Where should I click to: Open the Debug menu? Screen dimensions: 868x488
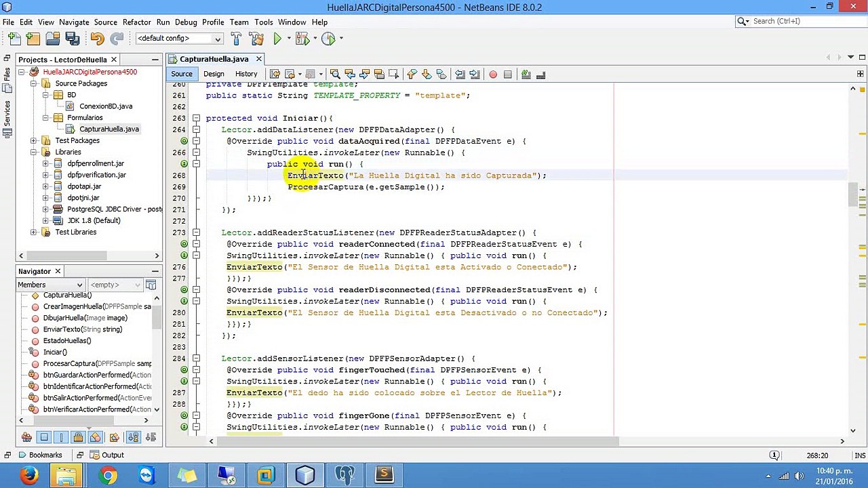click(186, 22)
